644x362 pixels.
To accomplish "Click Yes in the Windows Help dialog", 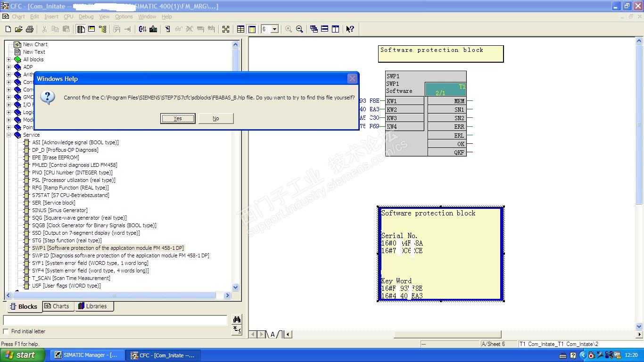I will click(x=178, y=118).
